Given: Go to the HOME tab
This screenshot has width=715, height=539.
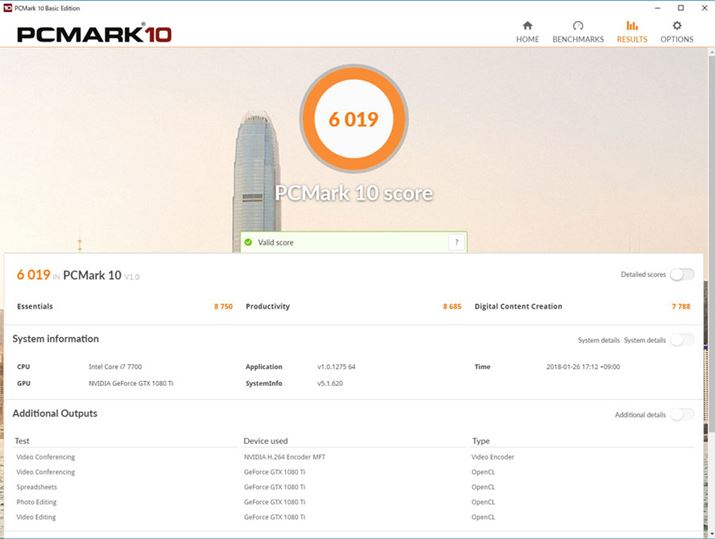Looking at the screenshot, I should point(527,32).
